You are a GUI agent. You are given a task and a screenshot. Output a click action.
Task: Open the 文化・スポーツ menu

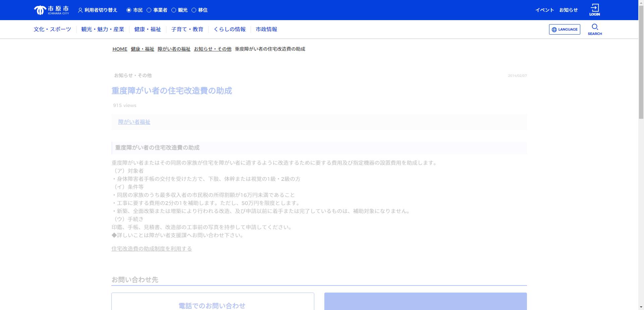[52, 29]
